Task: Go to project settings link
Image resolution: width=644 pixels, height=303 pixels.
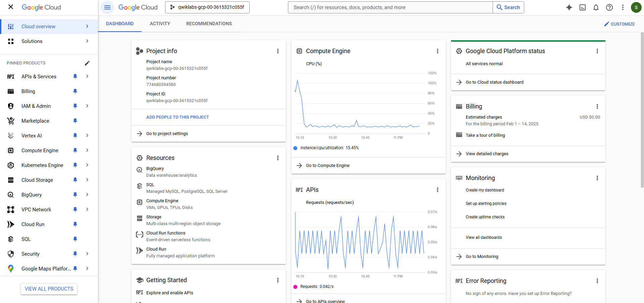Action: 167,134
